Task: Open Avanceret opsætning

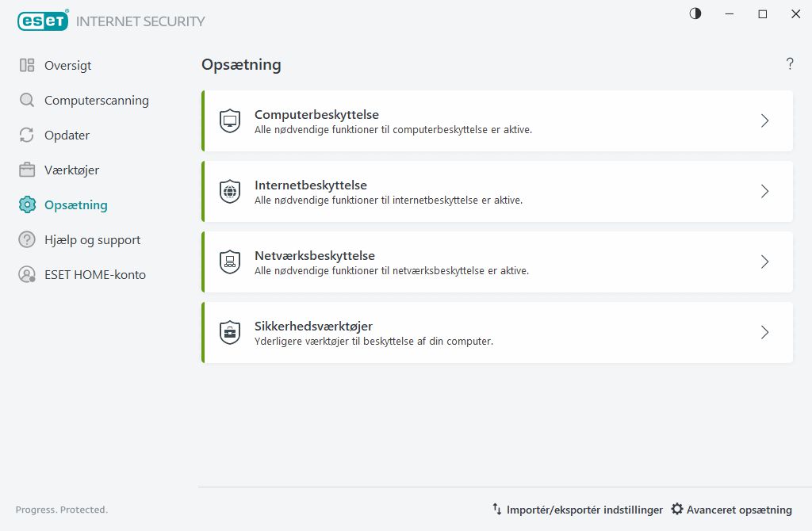Action: coord(732,510)
